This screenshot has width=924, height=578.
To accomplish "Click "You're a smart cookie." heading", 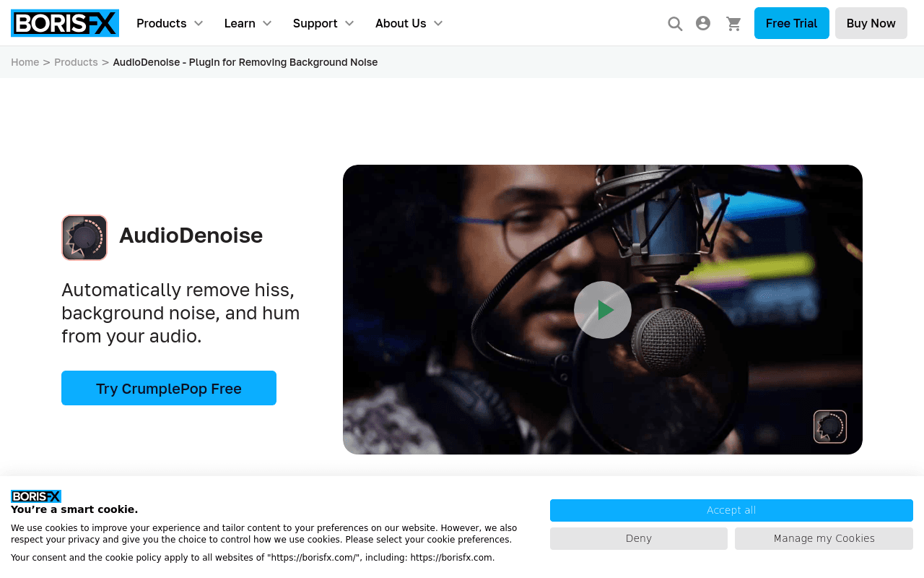I will click(x=74, y=509).
